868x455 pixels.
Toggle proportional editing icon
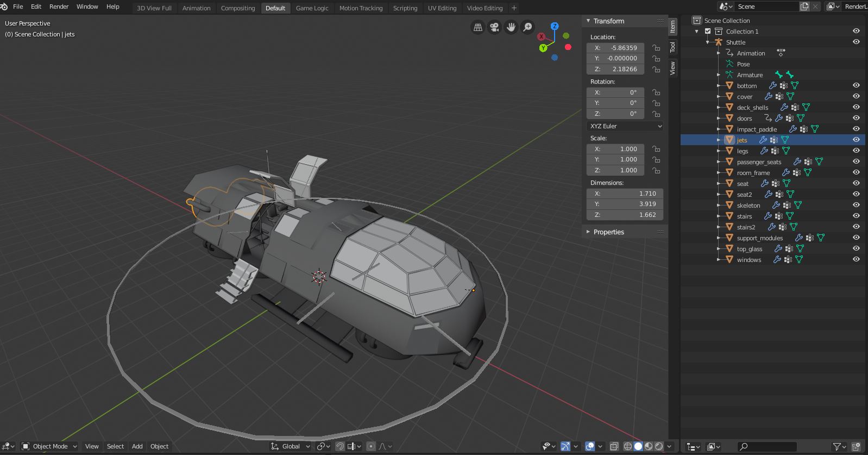pos(371,446)
